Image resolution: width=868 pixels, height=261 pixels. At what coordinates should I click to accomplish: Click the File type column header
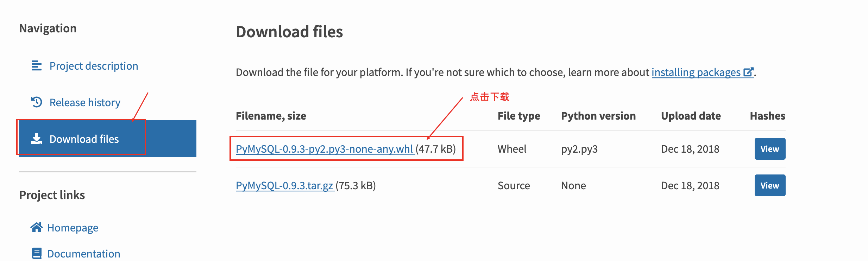(519, 116)
